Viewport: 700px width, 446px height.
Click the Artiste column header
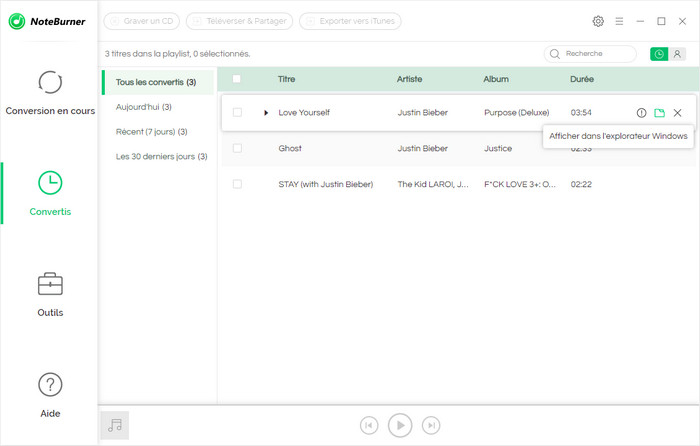click(x=409, y=79)
